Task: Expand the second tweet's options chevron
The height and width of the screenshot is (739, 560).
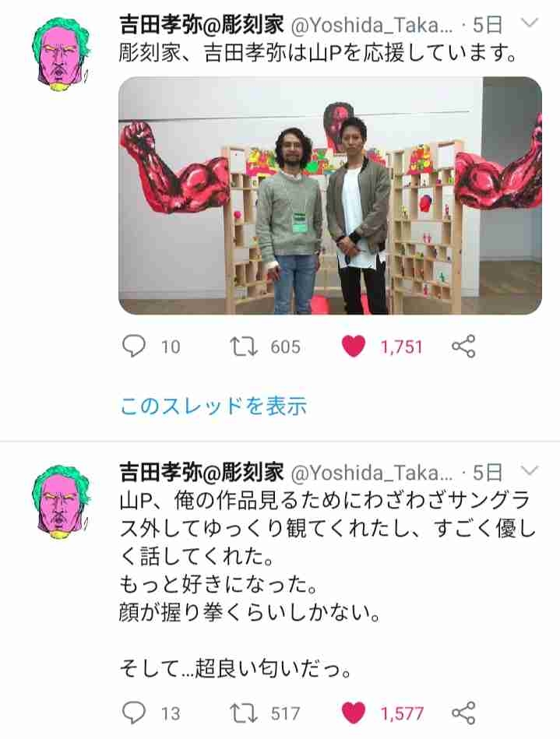Action: pos(530,471)
